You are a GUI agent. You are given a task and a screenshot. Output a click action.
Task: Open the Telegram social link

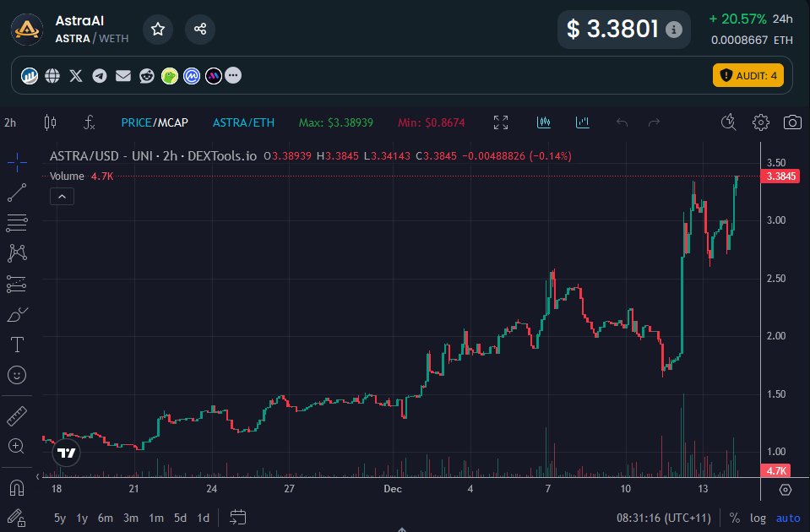coord(100,76)
